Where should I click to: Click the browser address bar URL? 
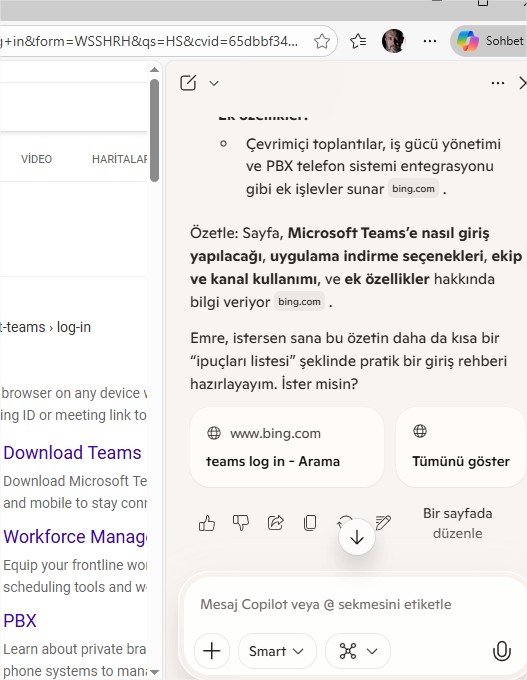tap(150, 41)
